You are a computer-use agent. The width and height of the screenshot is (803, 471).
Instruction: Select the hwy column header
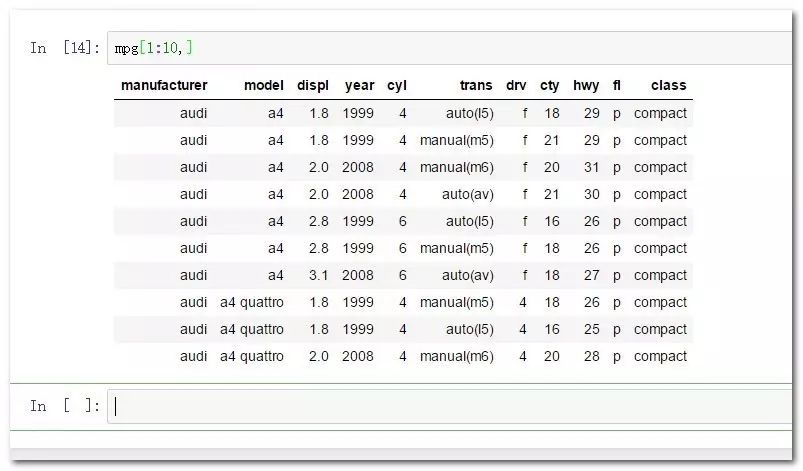point(586,85)
